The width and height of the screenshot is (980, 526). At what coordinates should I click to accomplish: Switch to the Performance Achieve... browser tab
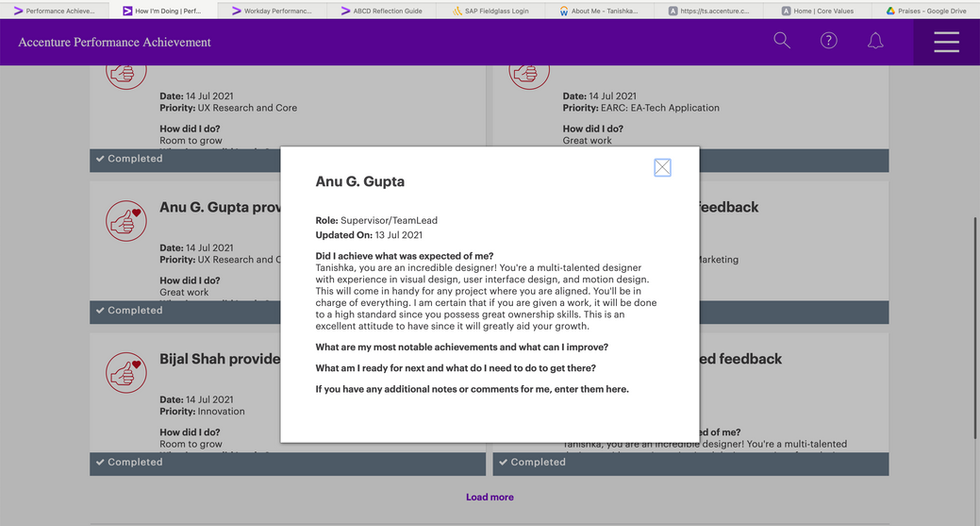point(54,11)
